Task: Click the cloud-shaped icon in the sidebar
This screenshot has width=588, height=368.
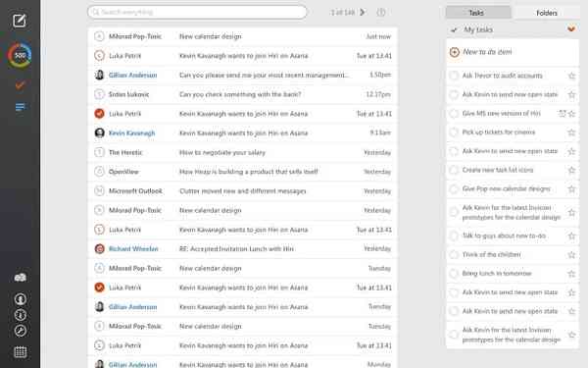Action: pyautogui.click(x=20, y=278)
